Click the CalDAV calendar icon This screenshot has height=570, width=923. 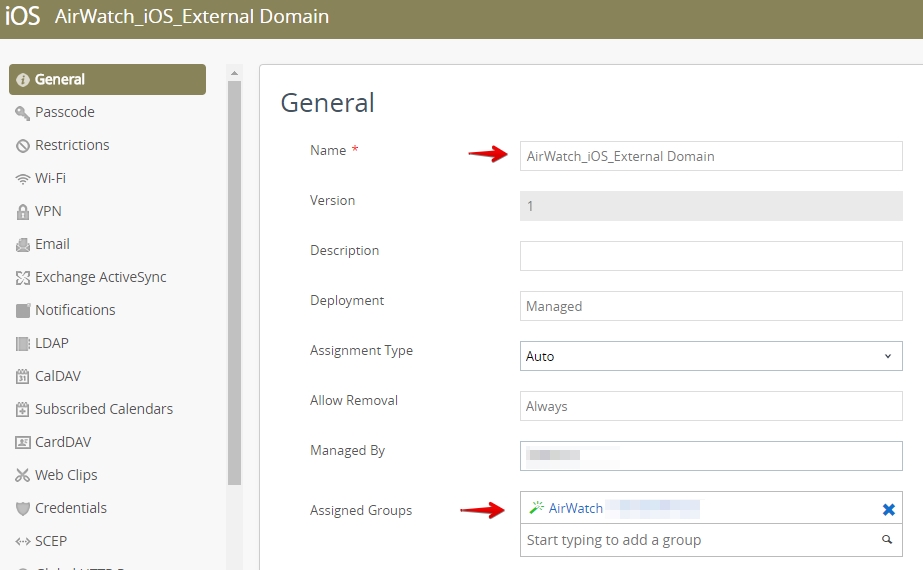[22, 377]
